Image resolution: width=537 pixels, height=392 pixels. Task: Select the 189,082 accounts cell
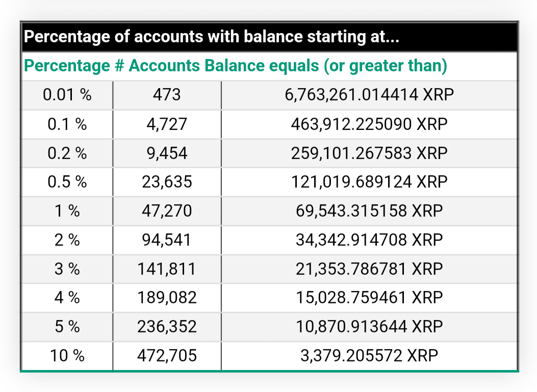tap(167, 297)
